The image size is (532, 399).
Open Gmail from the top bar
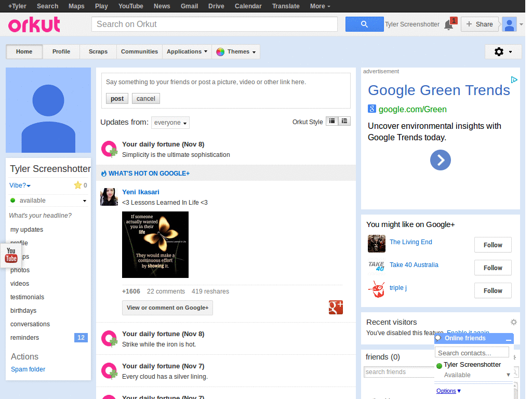click(189, 6)
